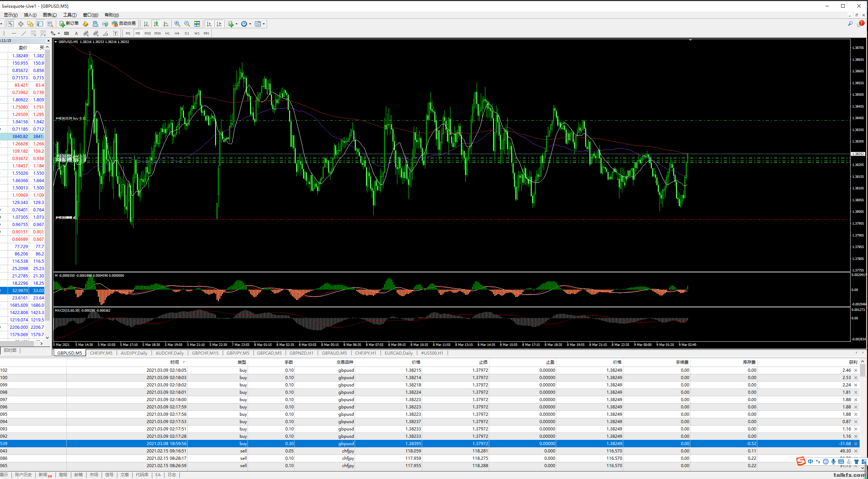This screenshot has height=479, width=868.
Task: Sort orders by 时间 column header
Action: tap(175, 362)
